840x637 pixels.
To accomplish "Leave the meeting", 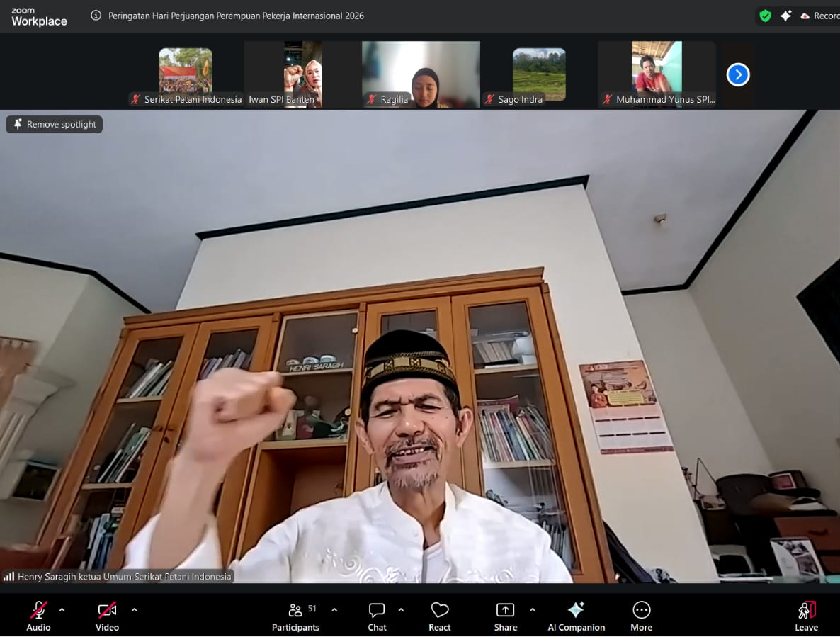I will 806,611.
